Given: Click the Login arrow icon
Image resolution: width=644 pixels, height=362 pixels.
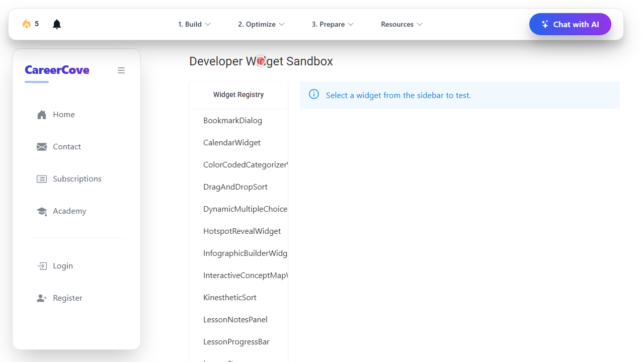Looking at the screenshot, I should pyautogui.click(x=42, y=266).
